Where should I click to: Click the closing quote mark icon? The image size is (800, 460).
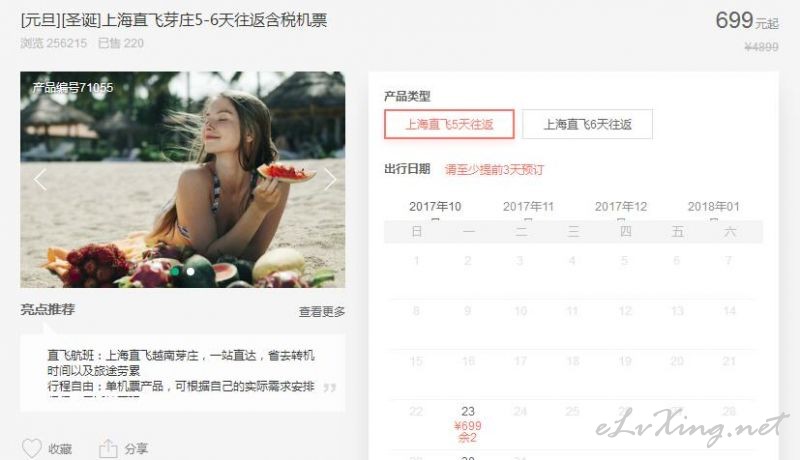[x=330, y=388]
